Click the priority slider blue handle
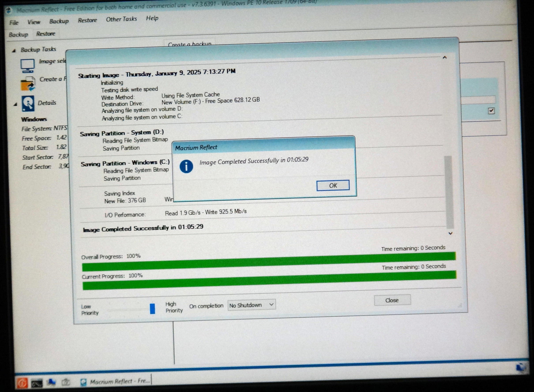The height and width of the screenshot is (392, 534). click(x=152, y=309)
